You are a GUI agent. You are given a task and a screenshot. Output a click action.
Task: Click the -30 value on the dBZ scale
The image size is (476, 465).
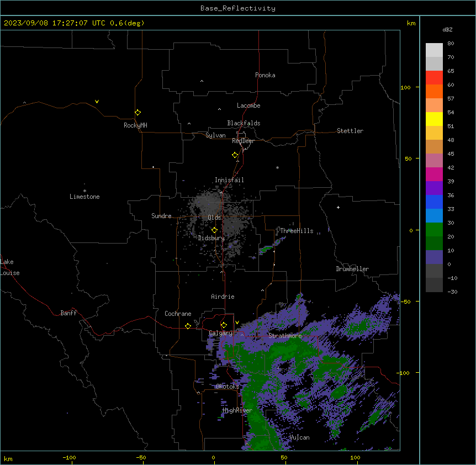[x=452, y=292]
